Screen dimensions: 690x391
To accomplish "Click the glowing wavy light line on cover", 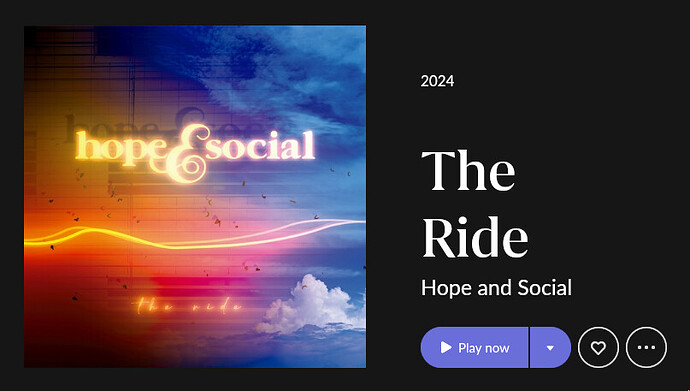I will coord(195,235).
